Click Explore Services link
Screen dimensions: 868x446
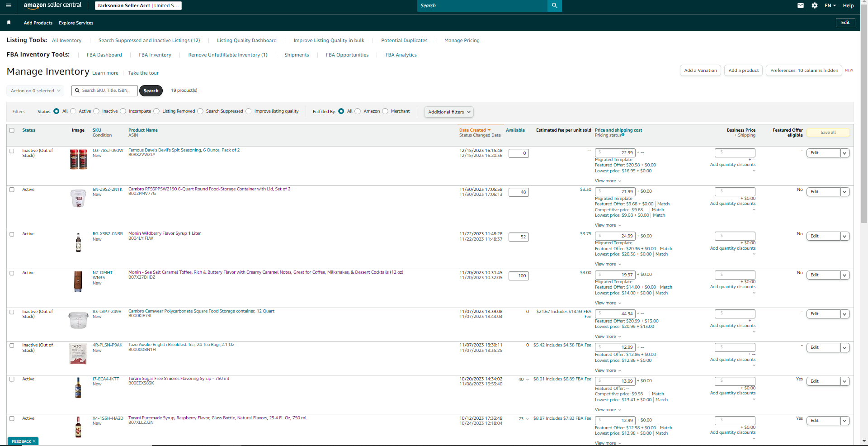(x=76, y=23)
